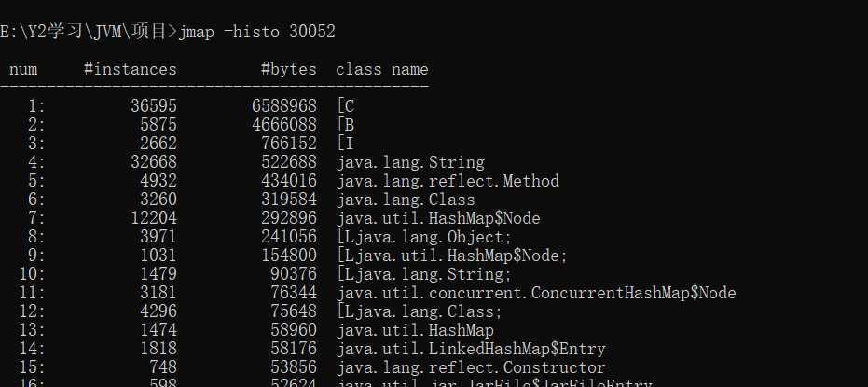Click the [I class name in row 3
The width and height of the screenshot is (868, 387).
point(345,143)
